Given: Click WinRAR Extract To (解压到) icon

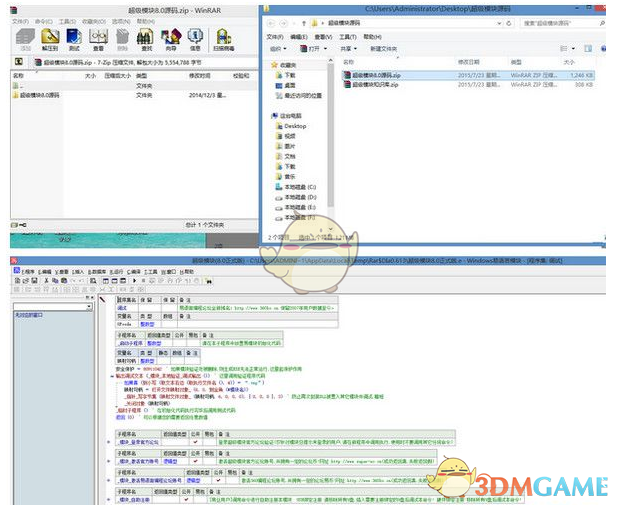Looking at the screenshot, I should click(50, 40).
